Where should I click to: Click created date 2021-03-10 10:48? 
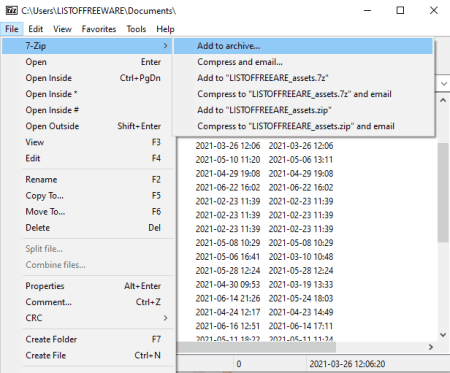pyautogui.click(x=301, y=257)
